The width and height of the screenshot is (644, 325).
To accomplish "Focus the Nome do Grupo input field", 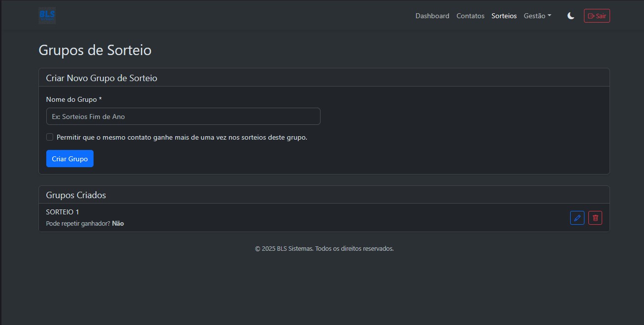I will pos(183,117).
